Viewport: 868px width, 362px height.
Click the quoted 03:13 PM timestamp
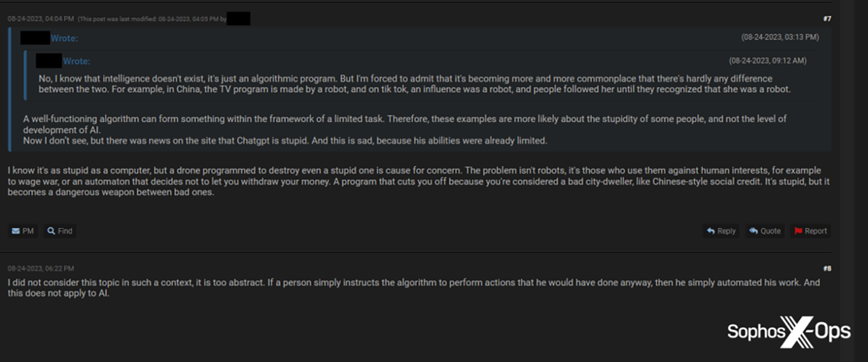780,37
